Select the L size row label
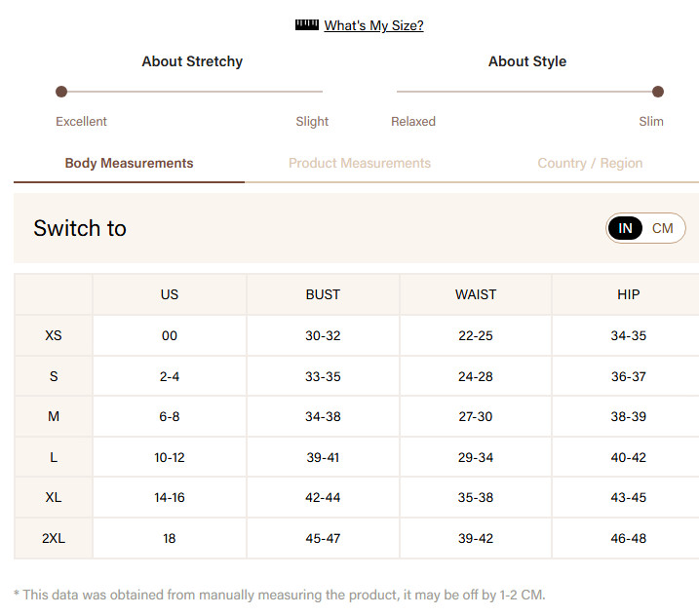The width and height of the screenshot is (699, 616). [54, 458]
